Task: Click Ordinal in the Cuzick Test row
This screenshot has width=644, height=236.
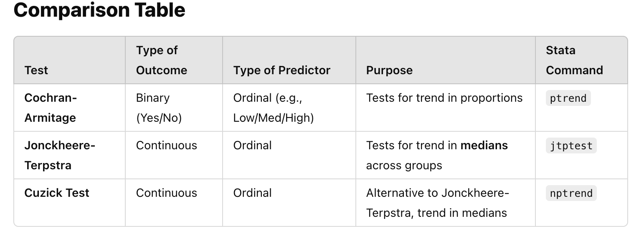Action: point(253,193)
